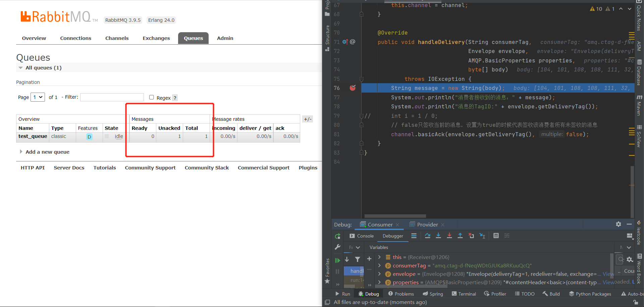Click editor horizontal scrollbar

[x=395, y=216]
